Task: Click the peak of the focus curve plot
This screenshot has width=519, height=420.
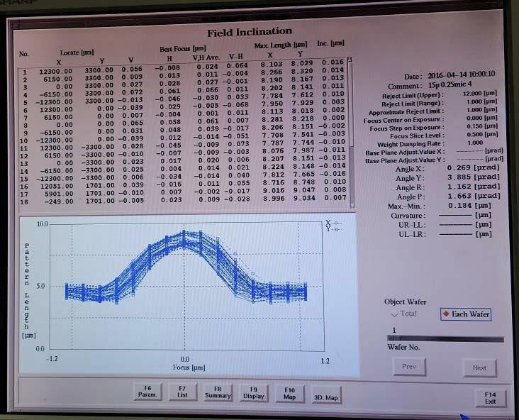Action: (184, 236)
